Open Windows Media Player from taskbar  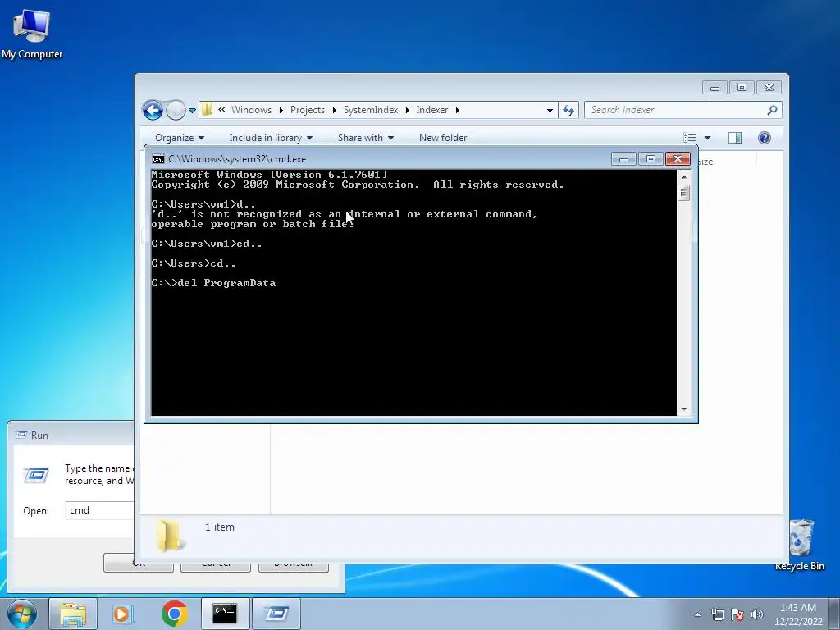pos(123,614)
